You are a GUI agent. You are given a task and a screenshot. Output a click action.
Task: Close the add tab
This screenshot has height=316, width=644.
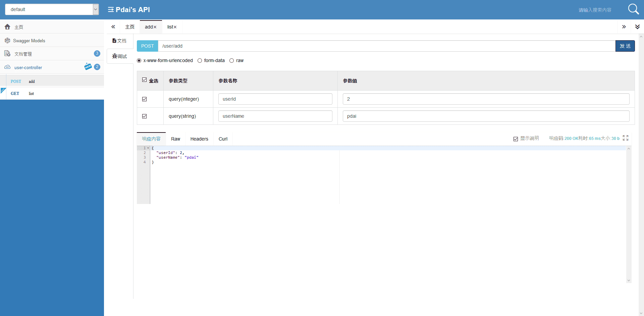[155, 27]
